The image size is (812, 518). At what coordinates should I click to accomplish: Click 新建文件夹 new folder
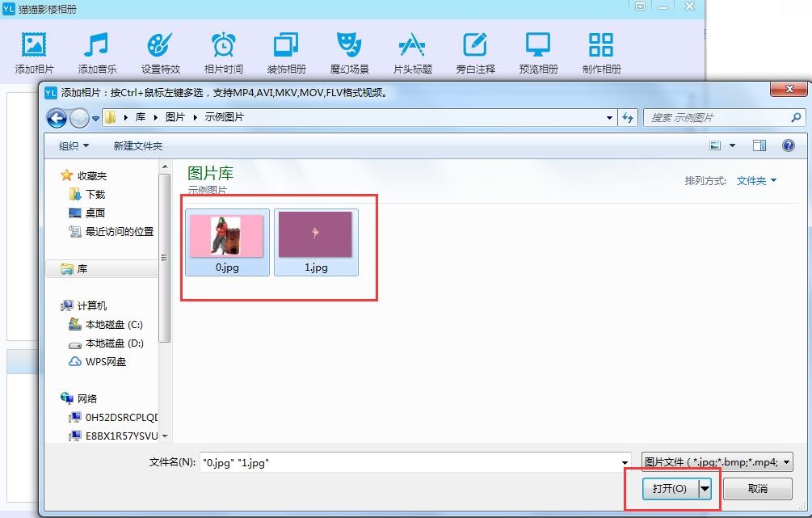tap(138, 146)
